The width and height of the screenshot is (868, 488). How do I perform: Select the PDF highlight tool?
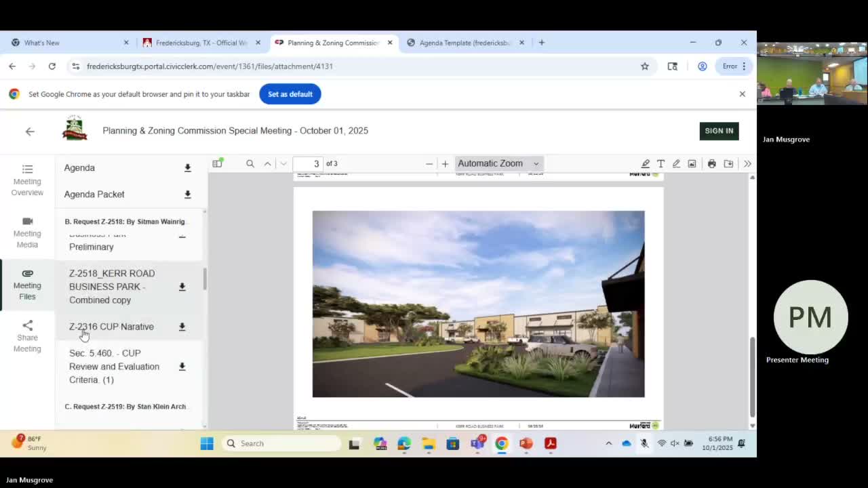(x=646, y=163)
